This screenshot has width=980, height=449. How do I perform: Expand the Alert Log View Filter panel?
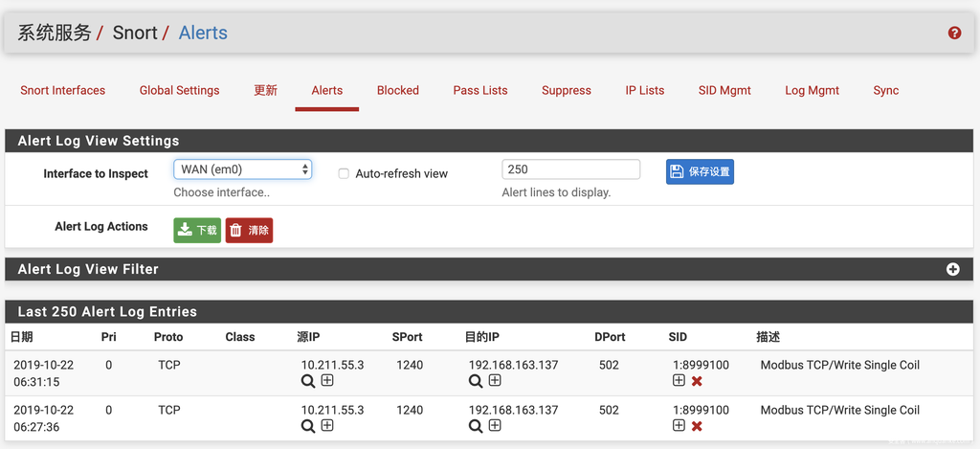952,269
